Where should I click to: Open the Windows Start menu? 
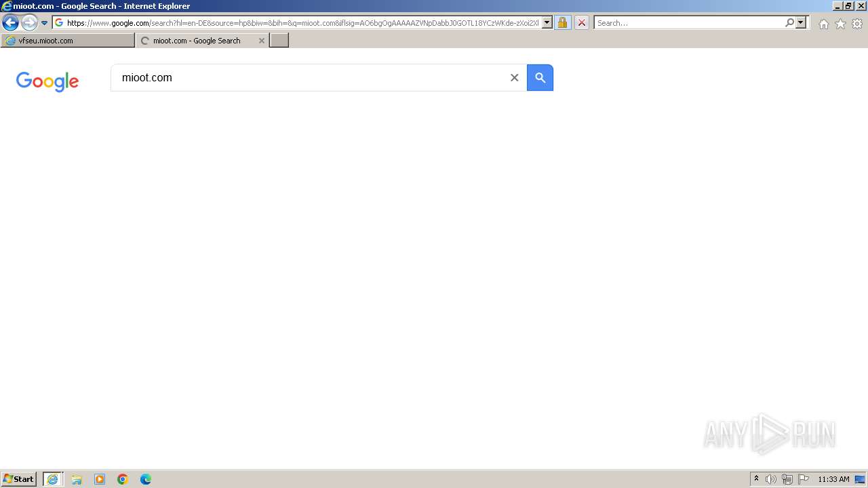click(19, 479)
